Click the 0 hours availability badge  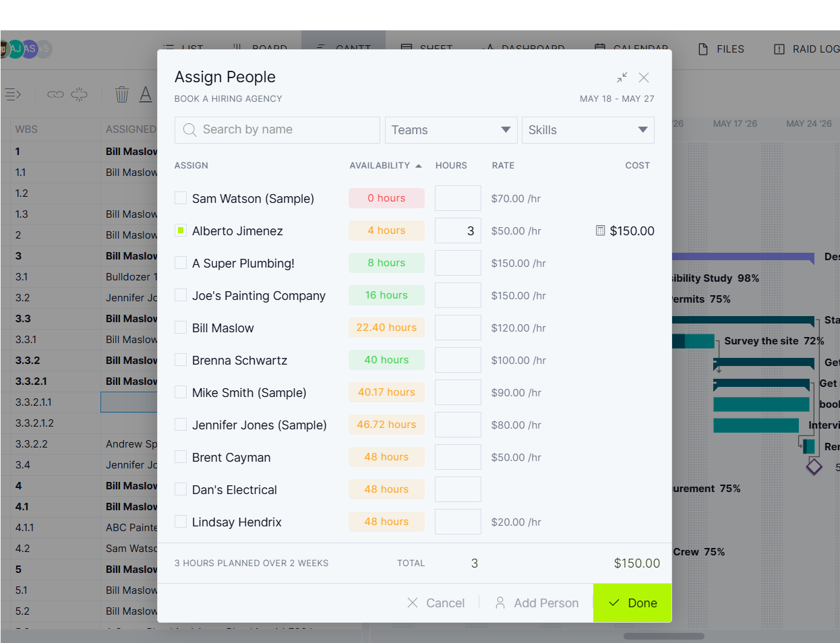tap(386, 198)
